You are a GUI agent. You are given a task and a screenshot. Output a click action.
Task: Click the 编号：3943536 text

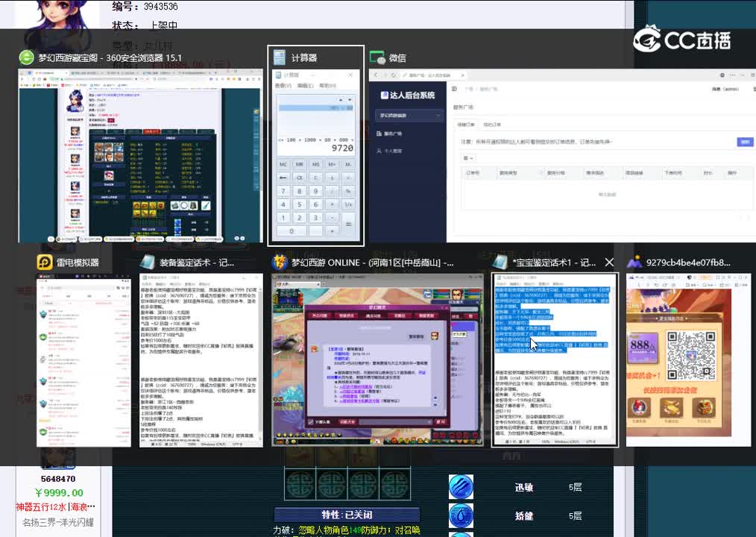[145, 6]
